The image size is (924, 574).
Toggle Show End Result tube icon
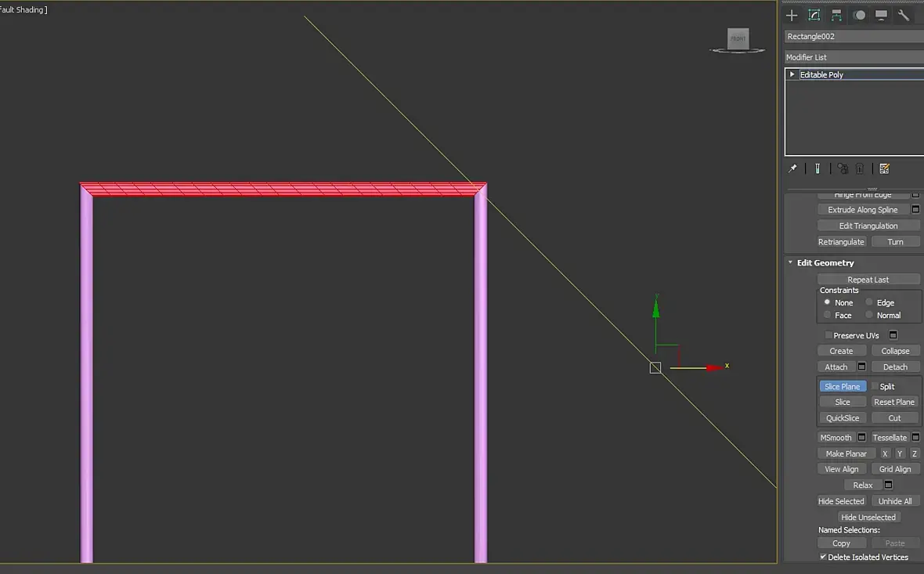pyautogui.click(x=818, y=168)
